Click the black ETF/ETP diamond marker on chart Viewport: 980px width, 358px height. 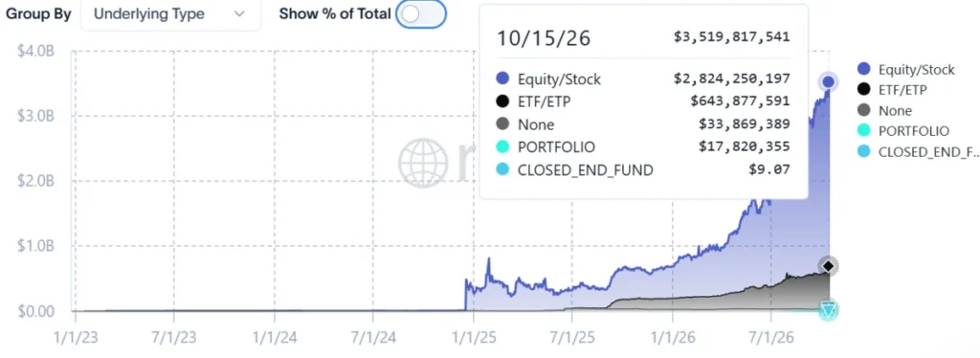coord(829,266)
